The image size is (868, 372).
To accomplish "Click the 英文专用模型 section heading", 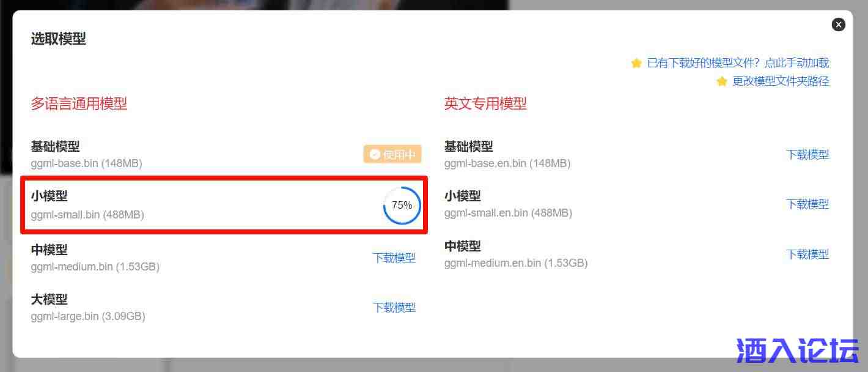I will 485,104.
